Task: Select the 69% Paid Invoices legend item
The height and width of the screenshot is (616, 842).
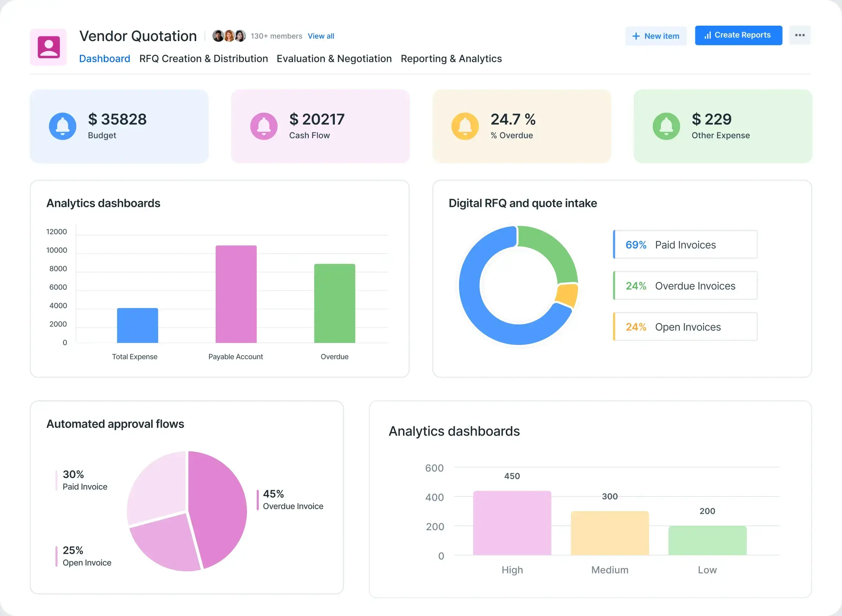Action: pos(685,245)
